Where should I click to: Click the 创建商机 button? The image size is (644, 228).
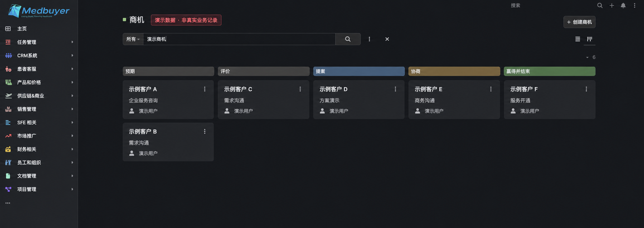point(579,22)
